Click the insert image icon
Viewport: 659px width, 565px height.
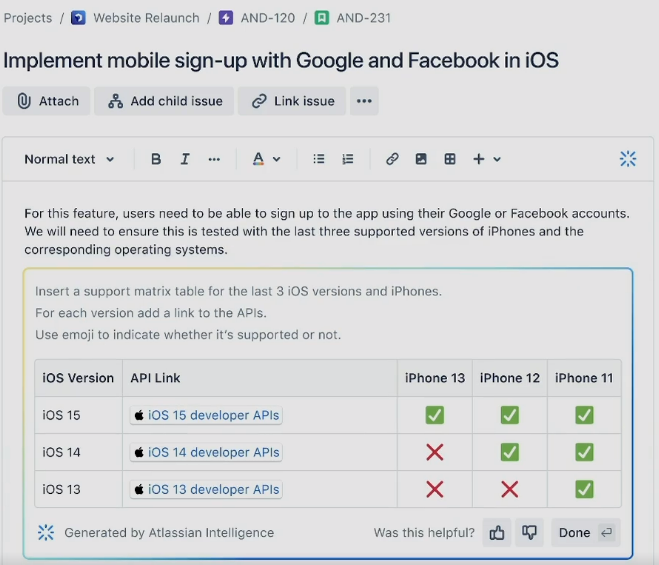coord(421,159)
